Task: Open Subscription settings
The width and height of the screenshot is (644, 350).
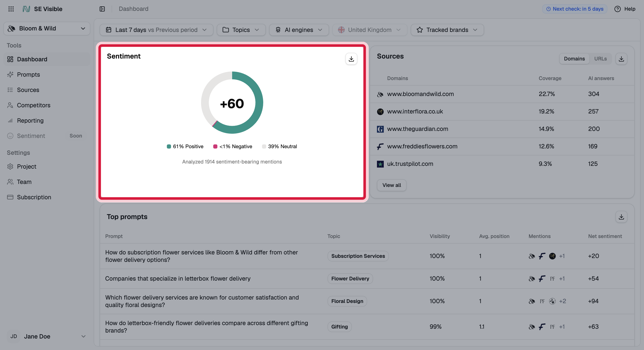Action: 47,197
